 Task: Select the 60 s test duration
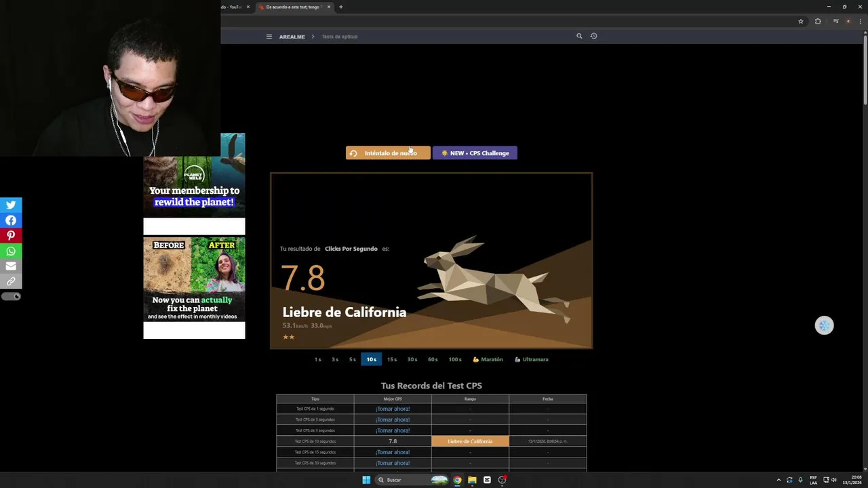click(433, 359)
